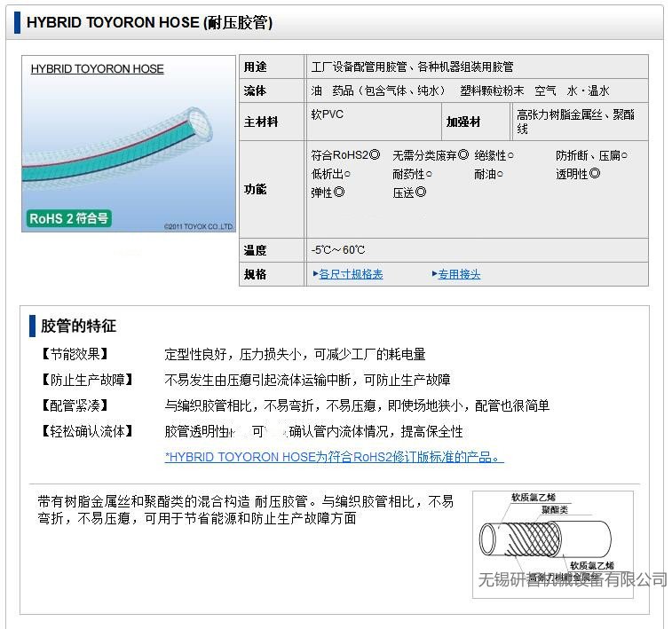This screenshot has width=672, height=629.
Task: Click the 符合RoHS2 function entry
Action: [345, 155]
